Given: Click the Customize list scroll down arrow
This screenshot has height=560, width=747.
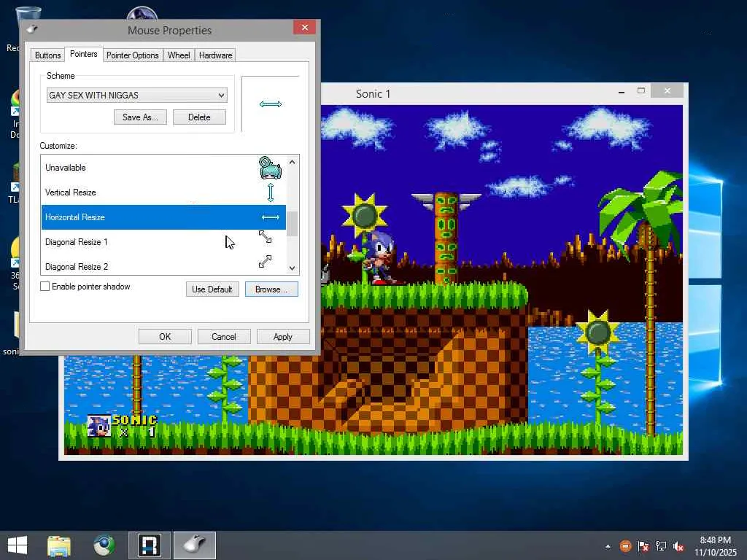Looking at the screenshot, I should 292,268.
